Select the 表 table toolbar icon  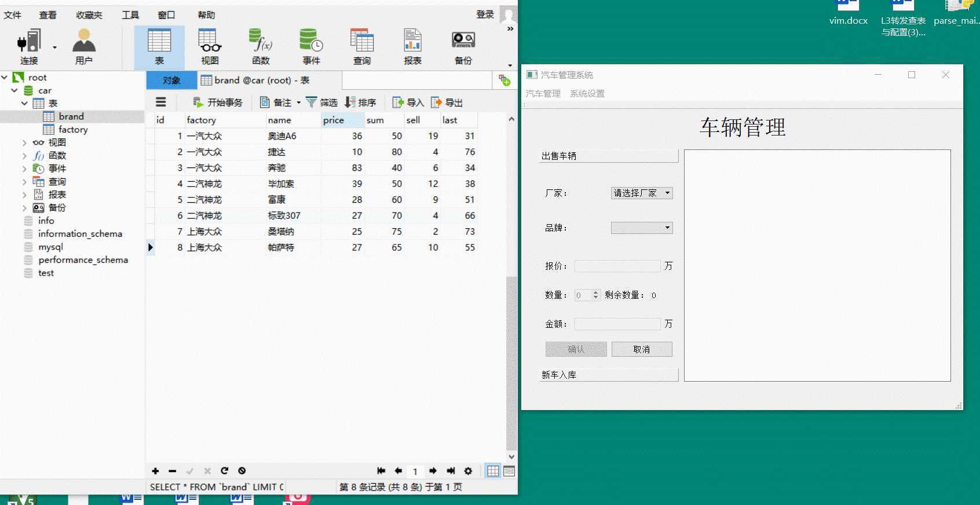click(159, 47)
